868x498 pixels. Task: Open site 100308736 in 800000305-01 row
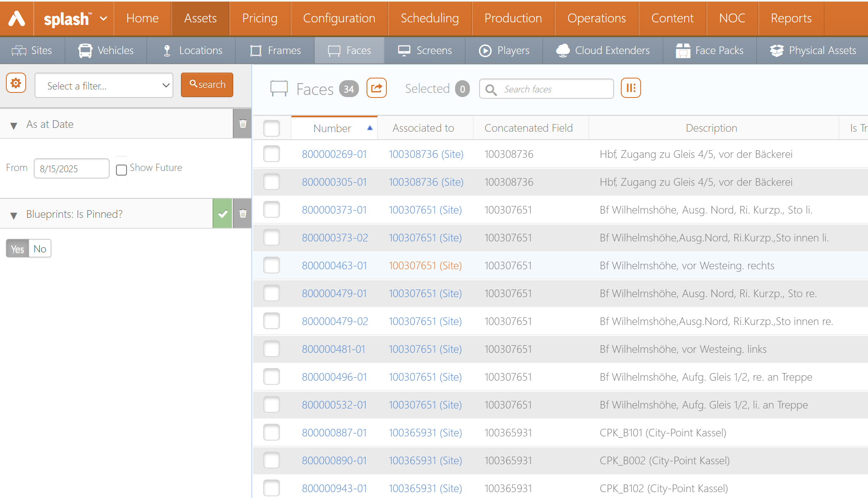[x=426, y=182]
